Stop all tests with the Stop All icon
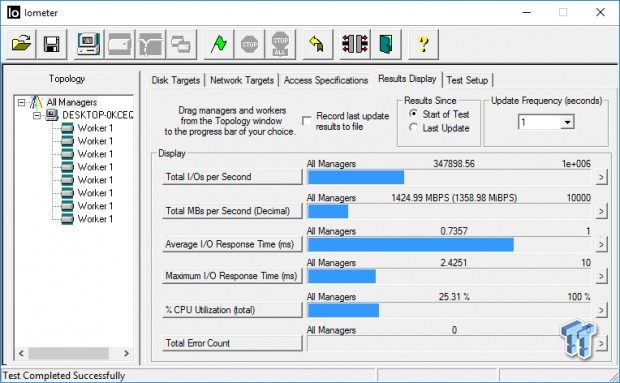Viewport: 620px width, 383px height. click(x=280, y=44)
